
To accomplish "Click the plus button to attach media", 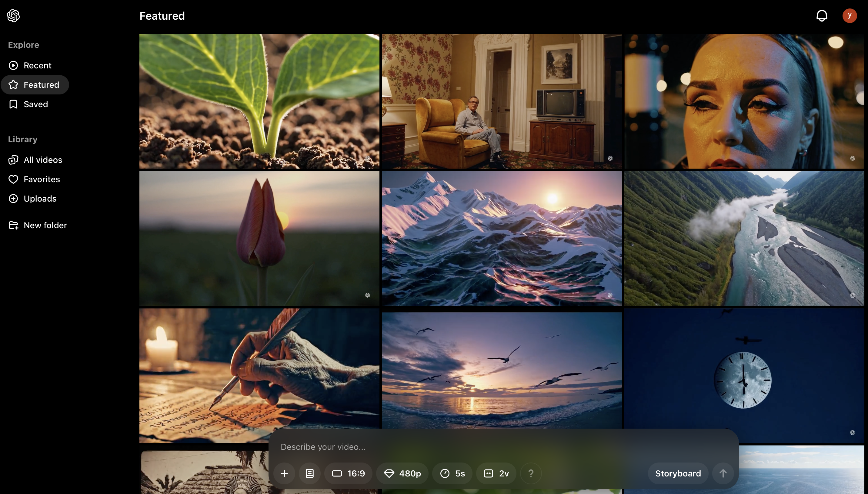I will [284, 473].
